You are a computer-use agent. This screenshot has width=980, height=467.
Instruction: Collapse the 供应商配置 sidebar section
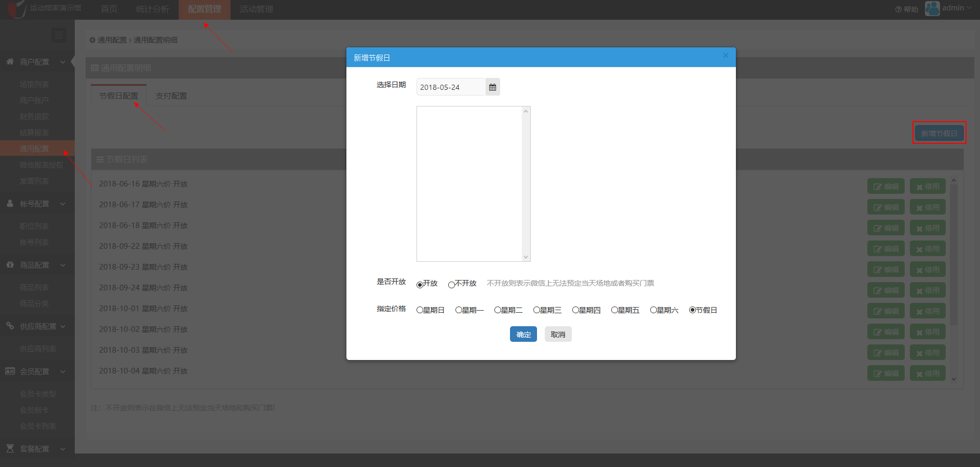tap(63, 326)
